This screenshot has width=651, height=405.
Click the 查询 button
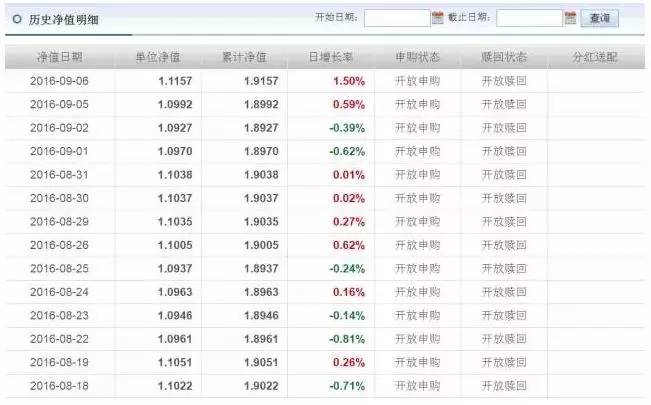[x=600, y=18]
